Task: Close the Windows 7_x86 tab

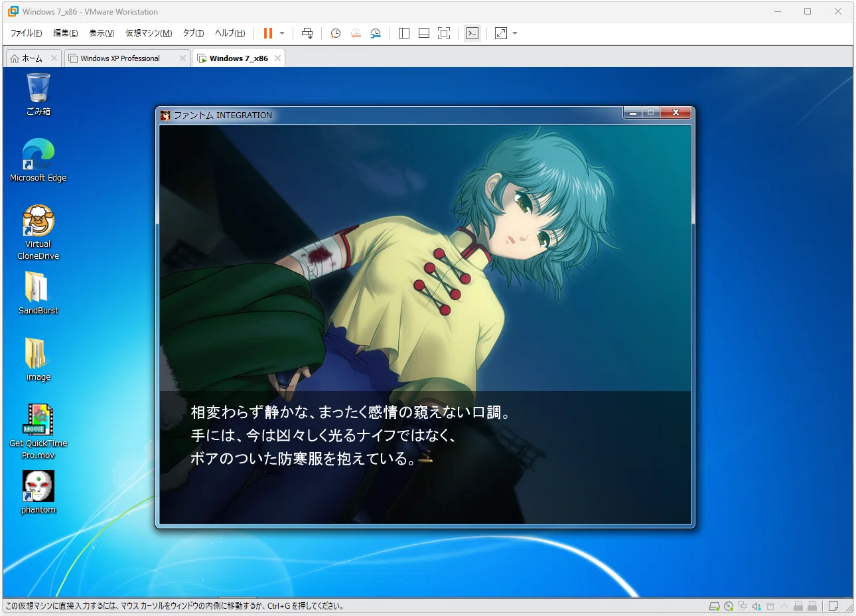Action: (x=277, y=58)
